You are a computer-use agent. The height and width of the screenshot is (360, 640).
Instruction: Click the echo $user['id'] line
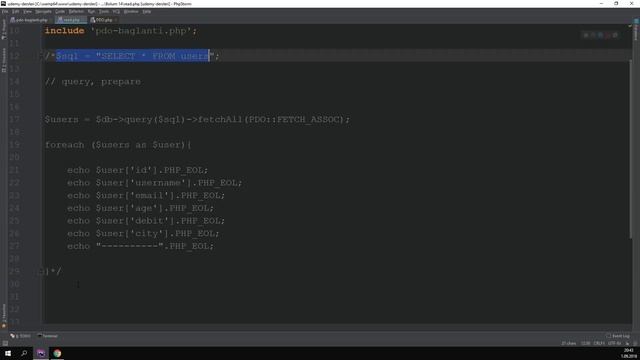click(138, 170)
